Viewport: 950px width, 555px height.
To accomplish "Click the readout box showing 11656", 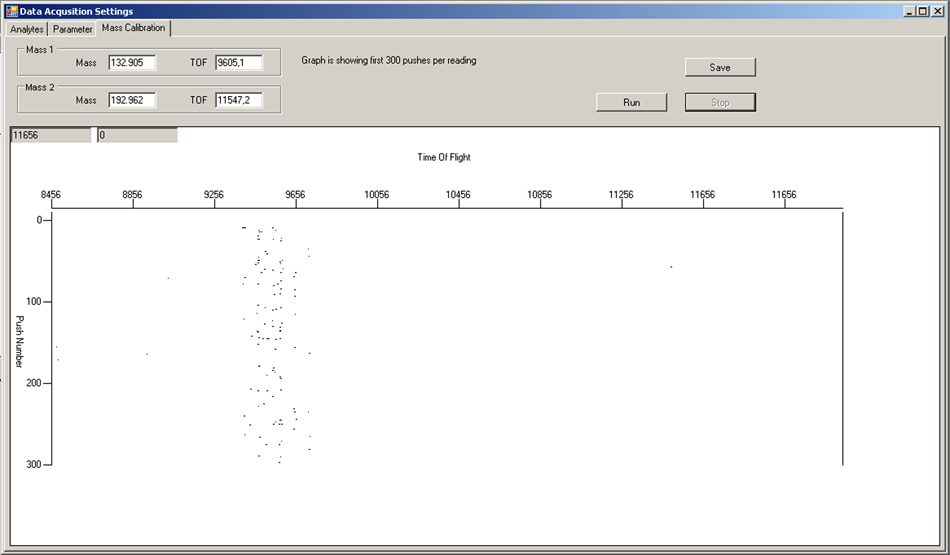I will point(50,135).
